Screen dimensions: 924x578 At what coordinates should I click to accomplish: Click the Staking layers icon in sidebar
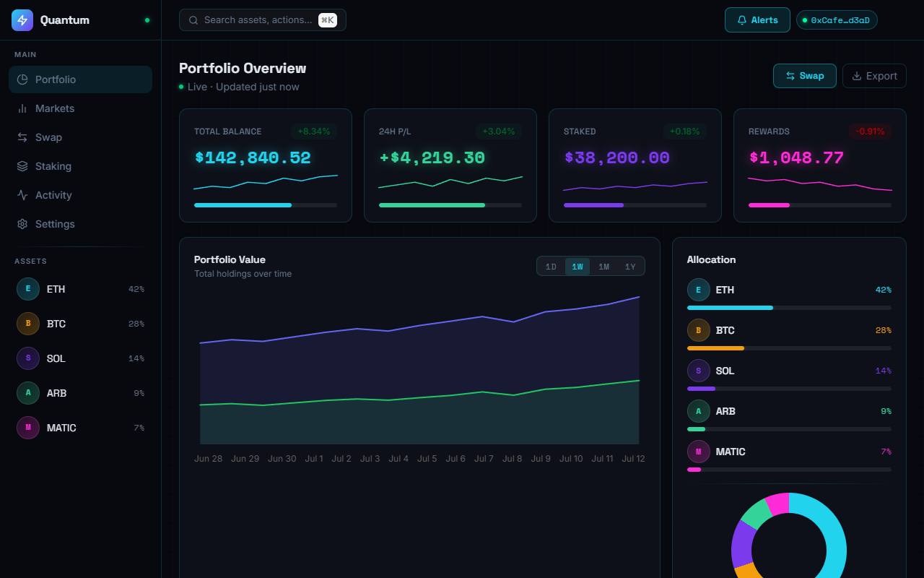[x=22, y=166]
